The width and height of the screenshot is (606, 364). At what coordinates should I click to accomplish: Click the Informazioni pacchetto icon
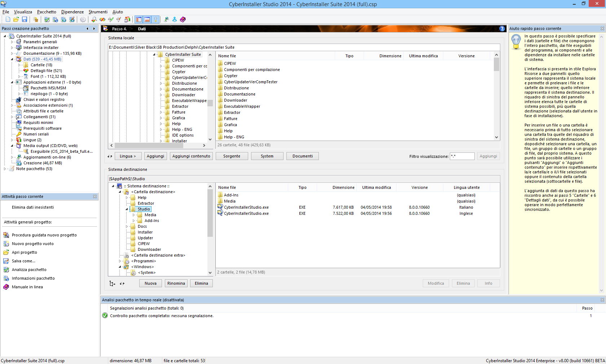(6, 278)
